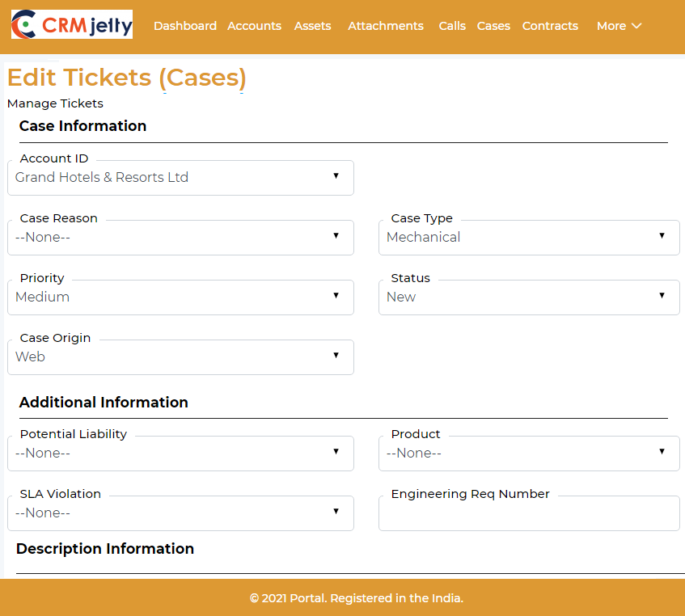Click the Engineering Req Number field
Screen dimensions: 685x616
[x=529, y=514]
